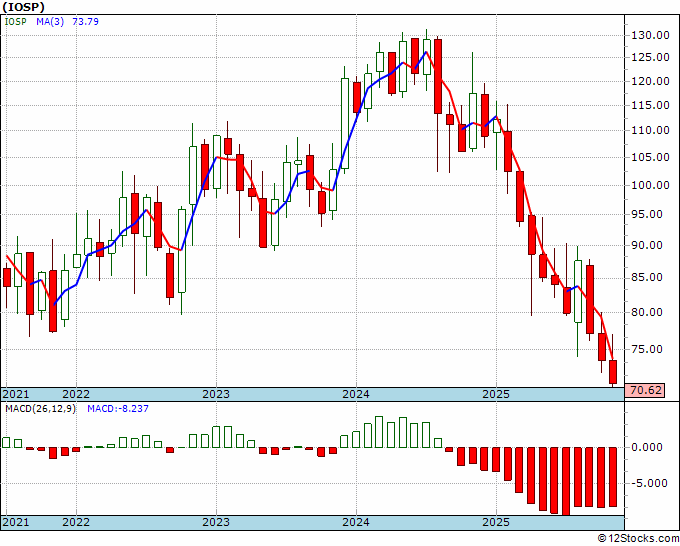Select the MACD(26,12,9) indicator label
The image size is (680, 546).
point(40,409)
